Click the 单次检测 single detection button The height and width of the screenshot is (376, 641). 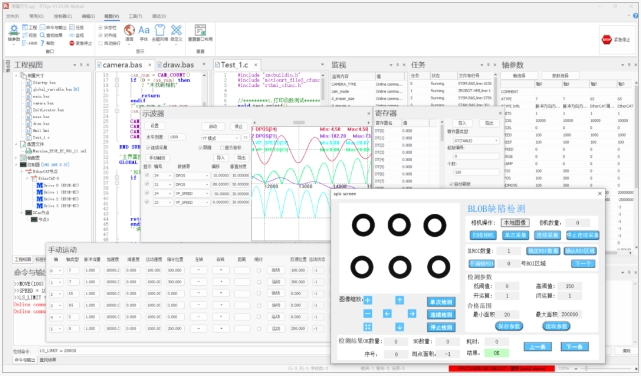click(441, 302)
